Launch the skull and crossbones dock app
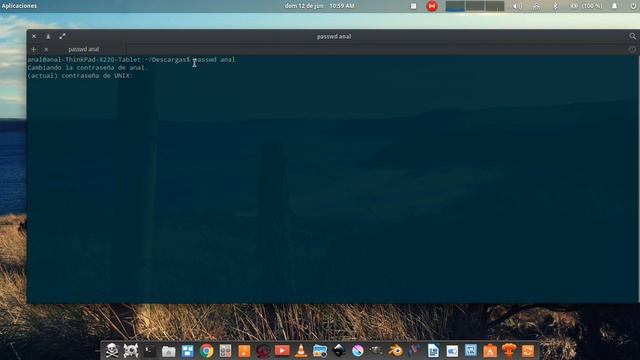 point(112,351)
